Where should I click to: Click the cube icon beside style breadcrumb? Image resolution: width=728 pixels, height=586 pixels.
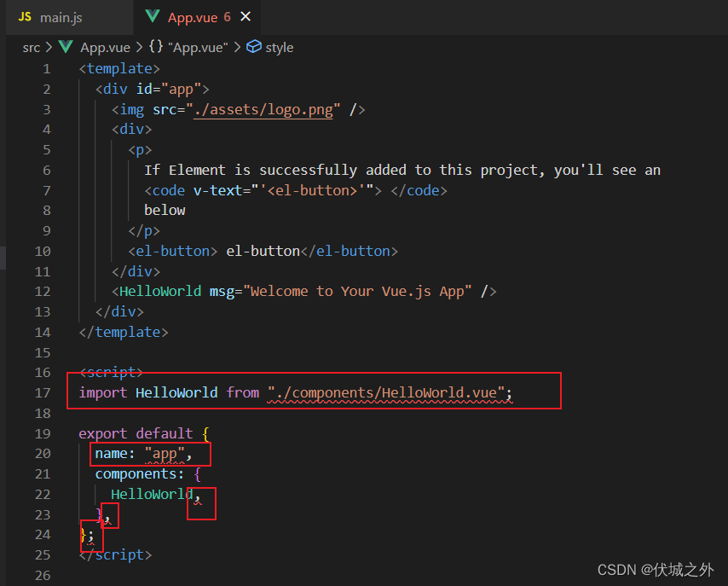(x=253, y=46)
